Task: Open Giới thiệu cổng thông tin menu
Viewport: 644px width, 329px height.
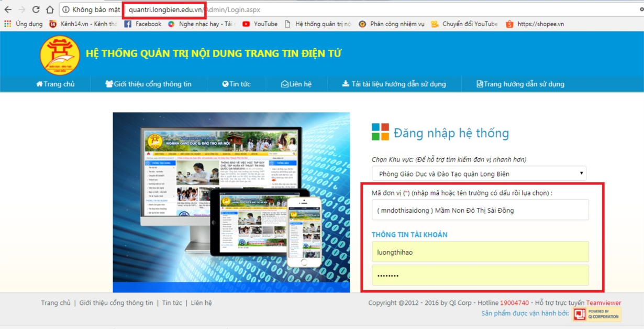Action: (148, 84)
